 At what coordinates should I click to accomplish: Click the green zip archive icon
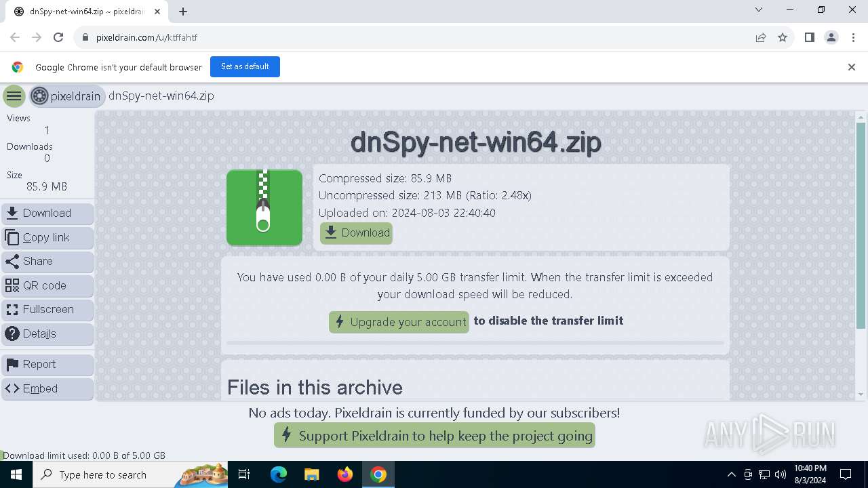click(x=264, y=207)
